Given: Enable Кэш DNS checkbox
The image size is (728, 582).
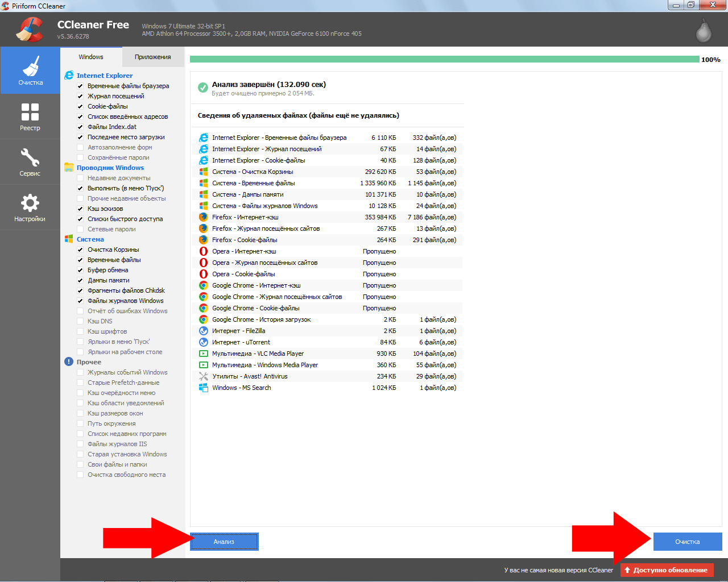Looking at the screenshot, I should 80,321.
